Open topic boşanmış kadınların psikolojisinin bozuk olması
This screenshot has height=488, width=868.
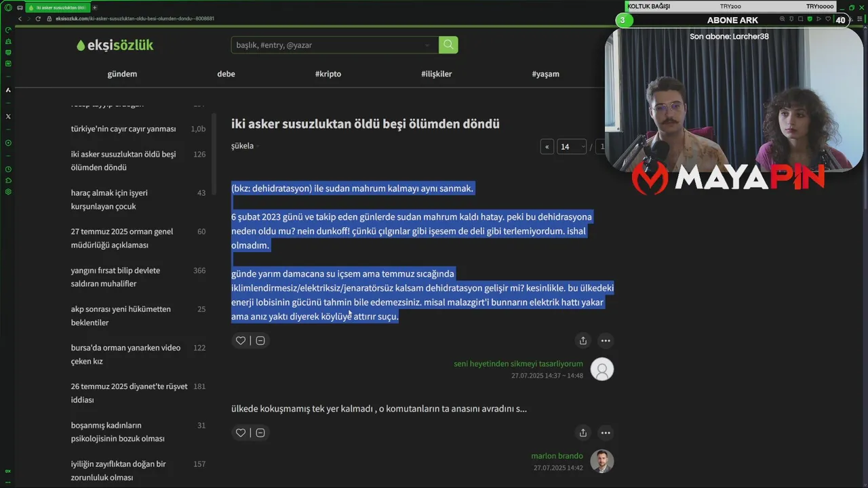pyautogui.click(x=118, y=432)
